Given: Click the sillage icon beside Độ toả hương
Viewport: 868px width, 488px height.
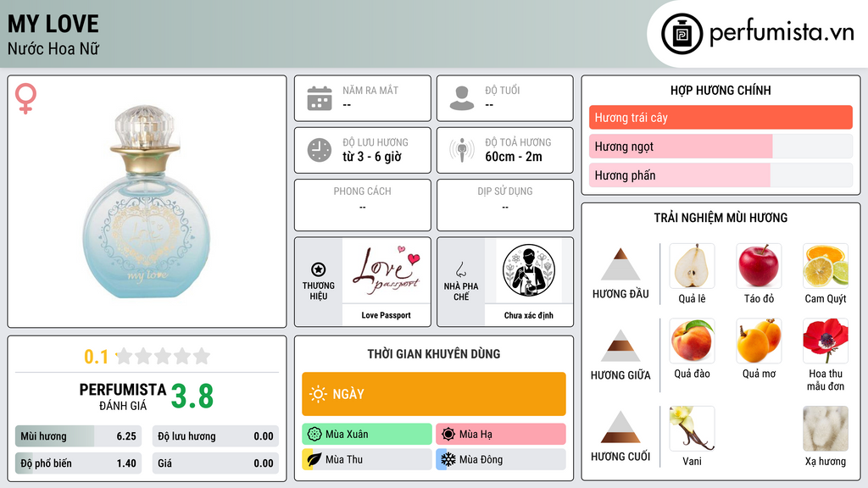Looking at the screenshot, I should (x=462, y=150).
